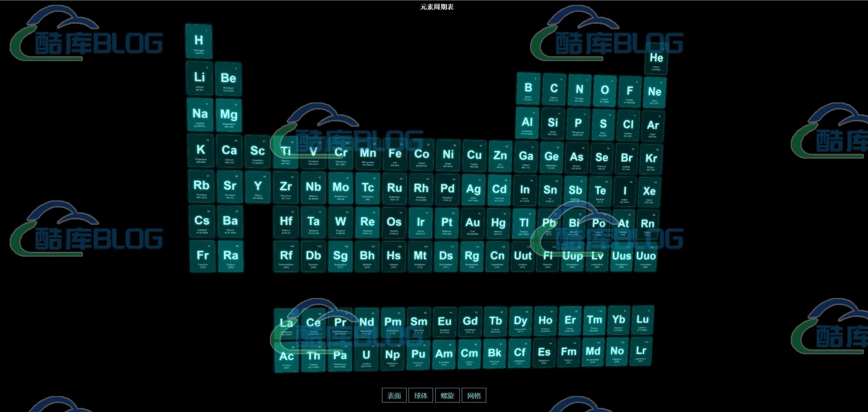
Task: Select the Scandium (Sc) element tile
Action: point(257,152)
